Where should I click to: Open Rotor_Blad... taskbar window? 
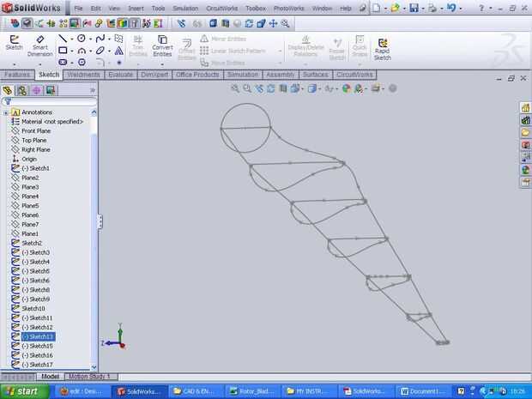(x=252, y=391)
